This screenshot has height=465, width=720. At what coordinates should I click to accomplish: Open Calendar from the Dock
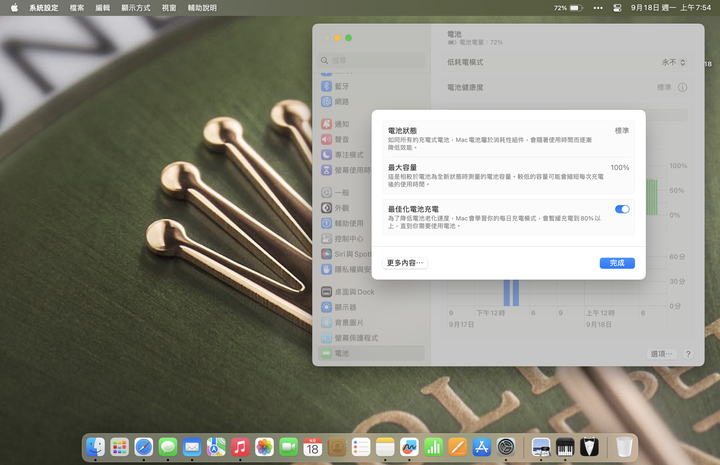[313, 447]
